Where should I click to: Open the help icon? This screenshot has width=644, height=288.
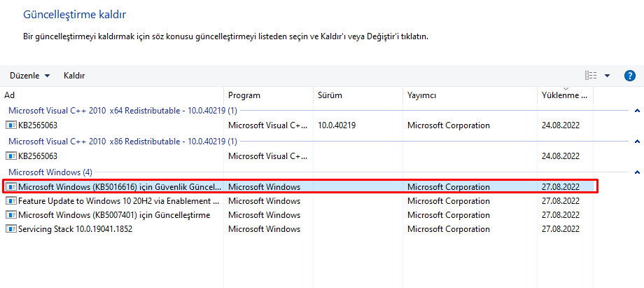tap(629, 76)
